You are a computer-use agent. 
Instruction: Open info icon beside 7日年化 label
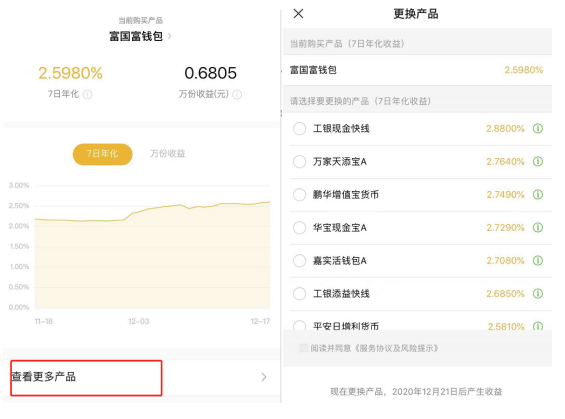[x=88, y=94]
